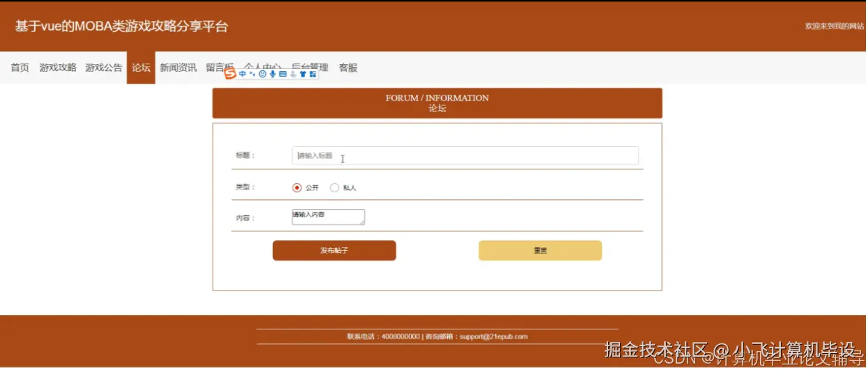Image resolution: width=868 pixels, height=372 pixels.
Task: Click the 类型： label
Action: 245,187
